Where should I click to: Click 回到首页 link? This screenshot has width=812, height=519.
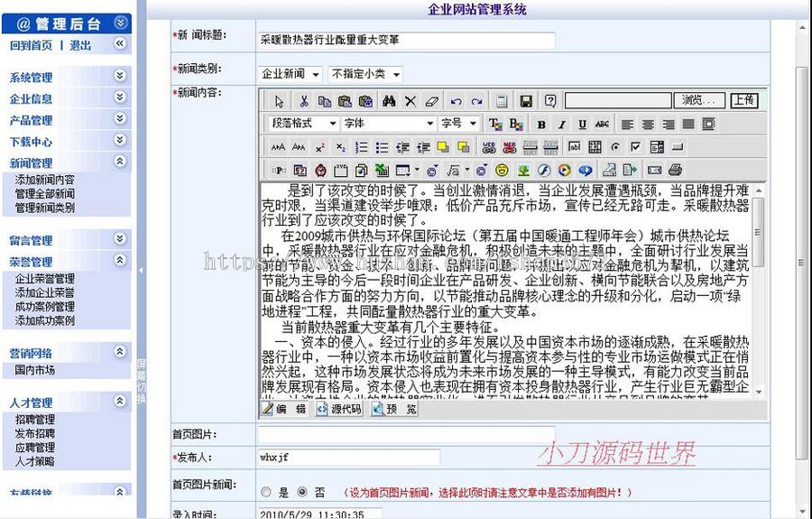click(31, 45)
